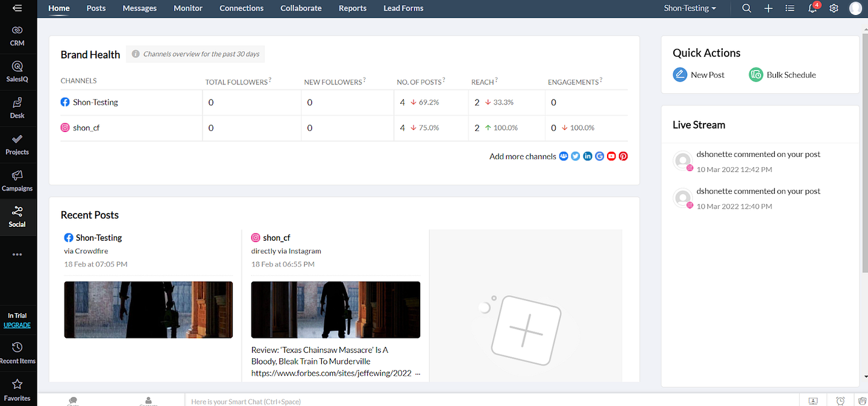Viewport: 868px width, 406px height.
Task: Open notifications bell with the 4 badge
Action: point(813,8)
